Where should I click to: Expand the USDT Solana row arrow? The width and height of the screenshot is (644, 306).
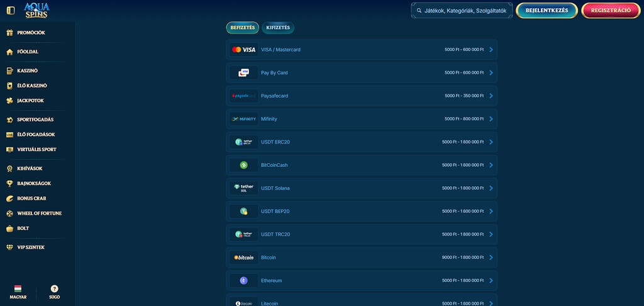pyautogui.click(x=491, y=188)
